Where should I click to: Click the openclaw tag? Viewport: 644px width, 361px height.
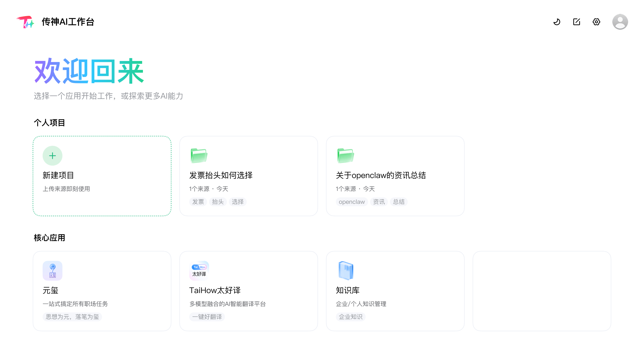(x=352, y=202)
